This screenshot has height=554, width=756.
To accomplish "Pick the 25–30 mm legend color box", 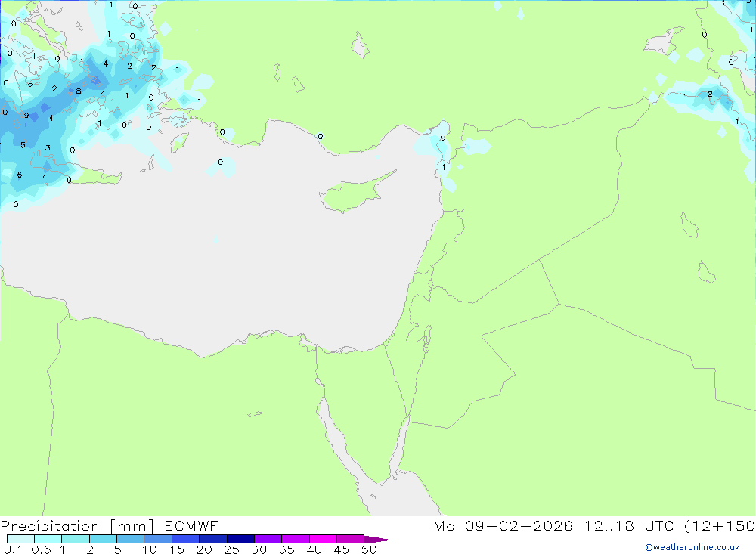I will [240, 539].
